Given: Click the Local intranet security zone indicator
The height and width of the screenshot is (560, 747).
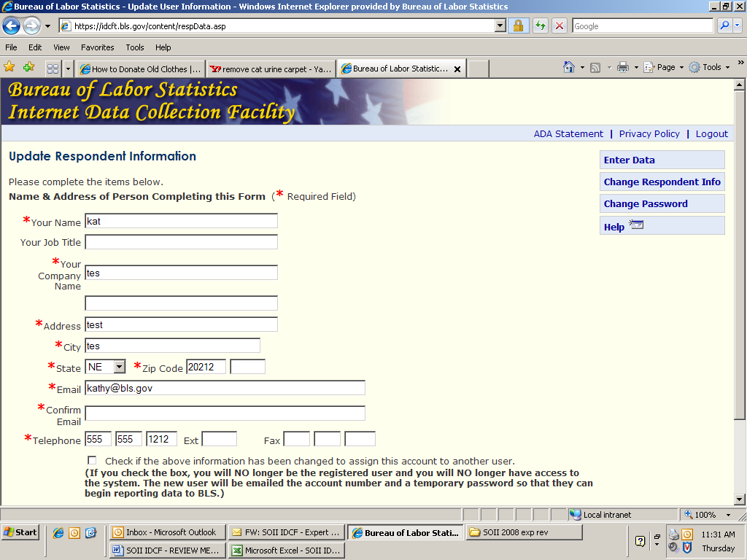Looking at the screenshot, I should pyautogui.click(x=601, y=515).
